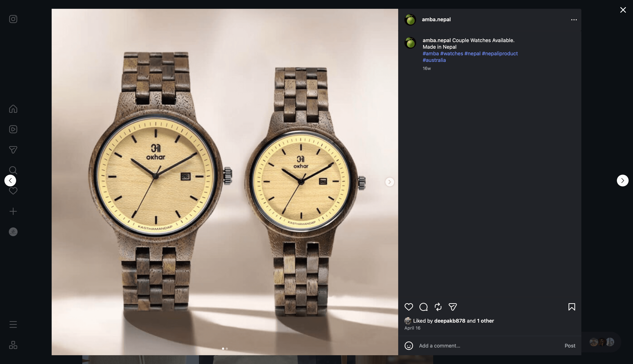
Task: Submit comment with Post button
Action: coord(570,346)
